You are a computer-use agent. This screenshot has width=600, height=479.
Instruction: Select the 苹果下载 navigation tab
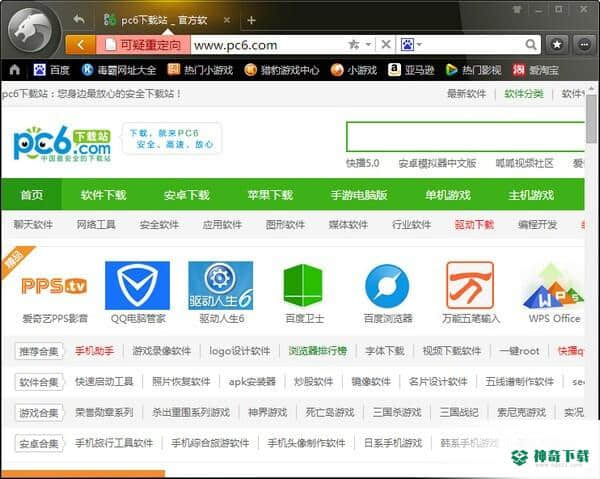click(270, 195)
